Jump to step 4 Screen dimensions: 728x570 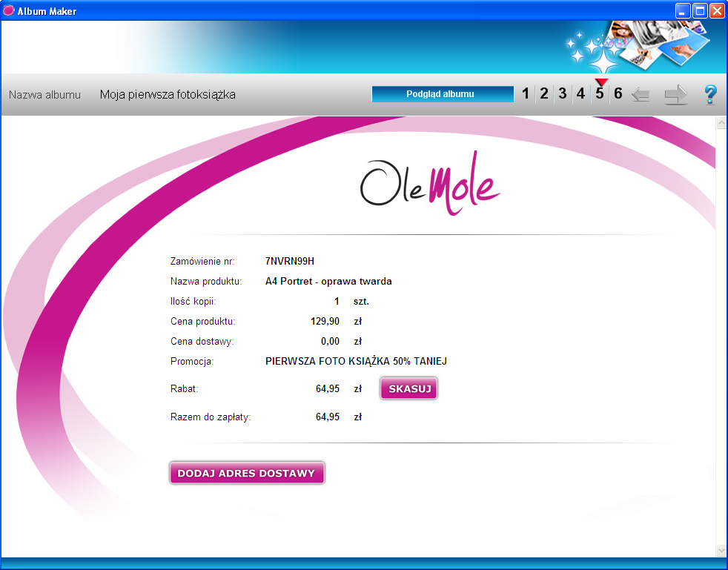point(580,93)
